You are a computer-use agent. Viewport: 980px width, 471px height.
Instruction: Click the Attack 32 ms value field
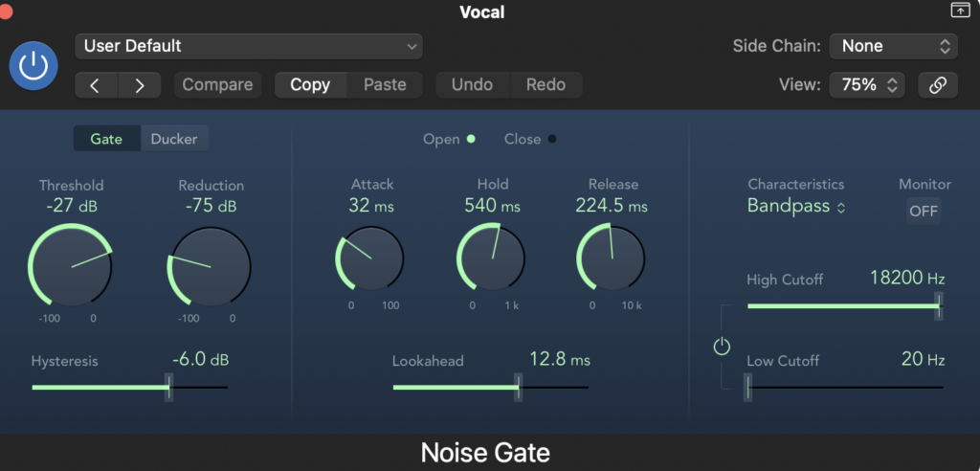pyautogui.click(x=371, y=206)
